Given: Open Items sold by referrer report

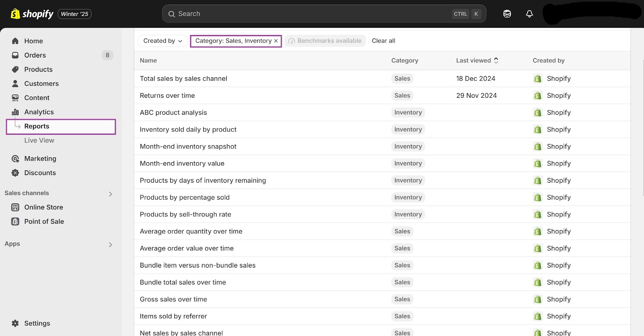Looking at the screenshot, I should [173, 316].
